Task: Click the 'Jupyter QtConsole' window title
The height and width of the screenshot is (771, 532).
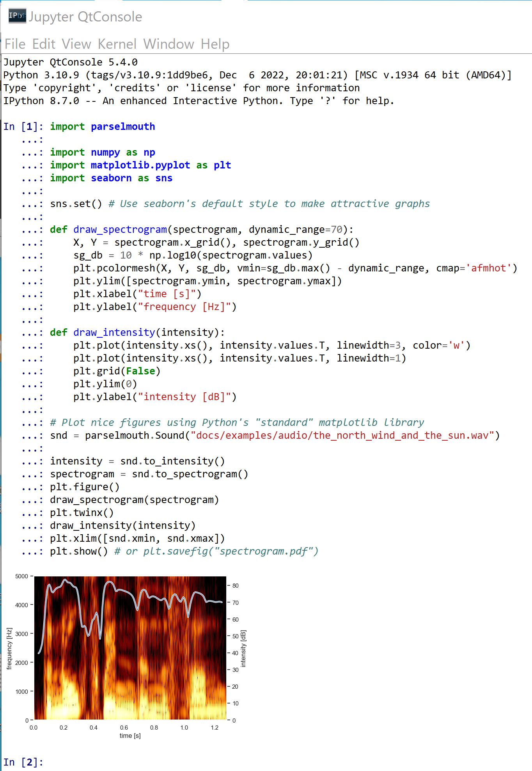Action: click(85, 17)
